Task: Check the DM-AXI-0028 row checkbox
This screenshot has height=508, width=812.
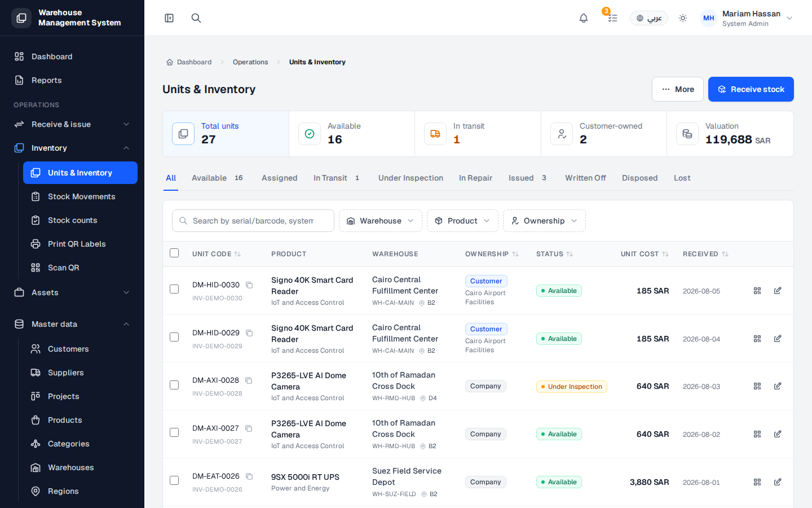Action: pyautogui.click(x=174, y=385)
